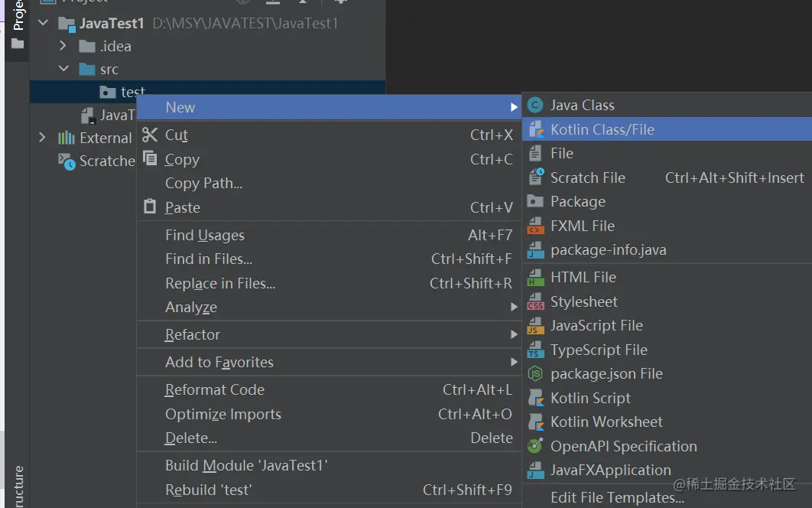Open the Structure tool window tab
The height and width of the screenshot is (508, 812).
[x=18, y=487]
